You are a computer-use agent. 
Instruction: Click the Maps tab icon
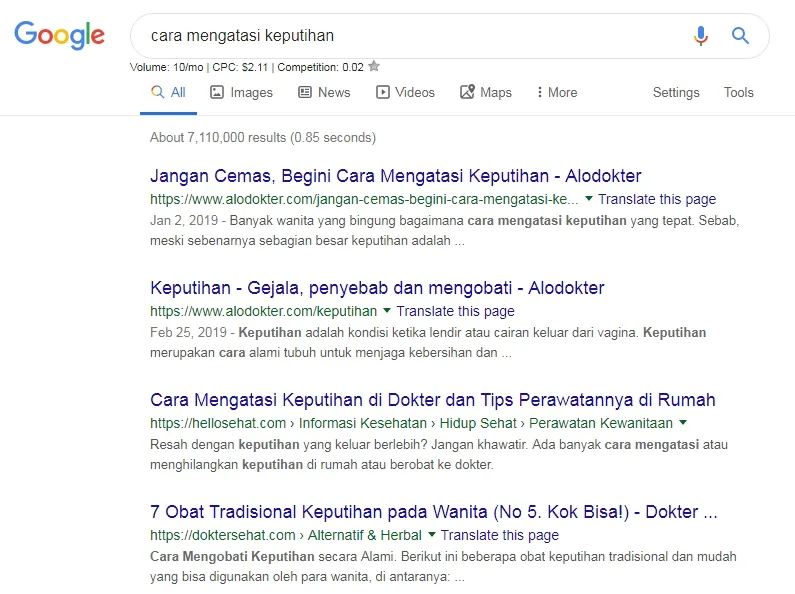(x=467, y=92)
